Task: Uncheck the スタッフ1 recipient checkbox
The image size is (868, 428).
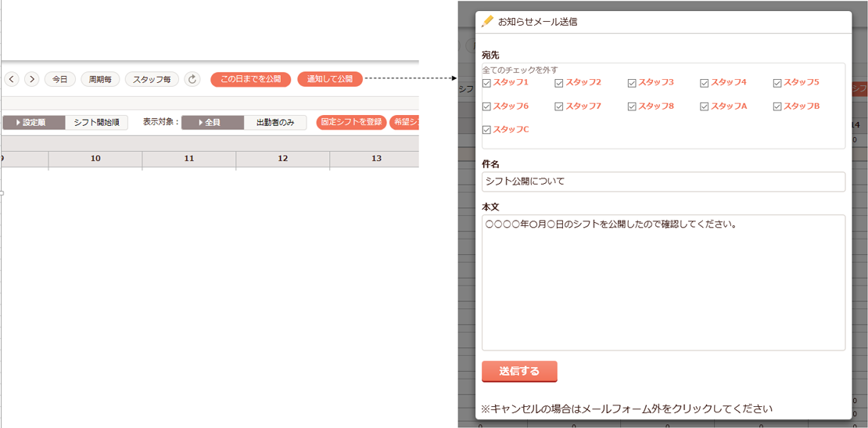Action: (x=486, y=83)
